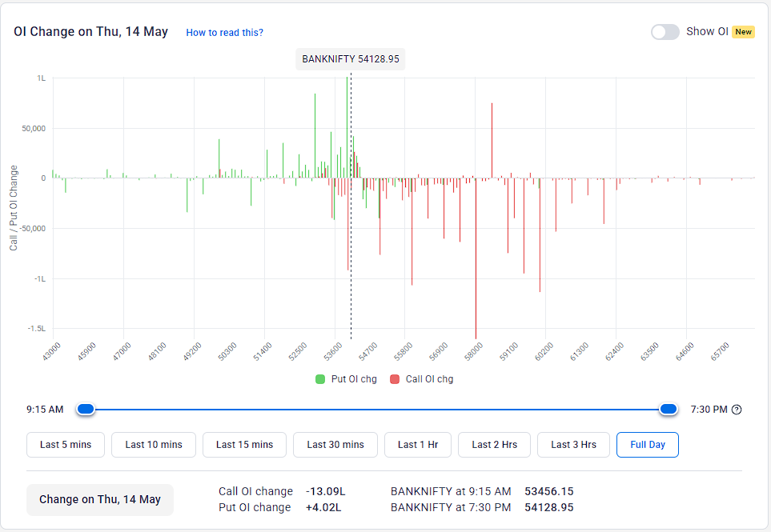The height and width of the screenshot is (532, 771).
Task: Click the 50300 strike axis label
Action: (x=227, y=352)
